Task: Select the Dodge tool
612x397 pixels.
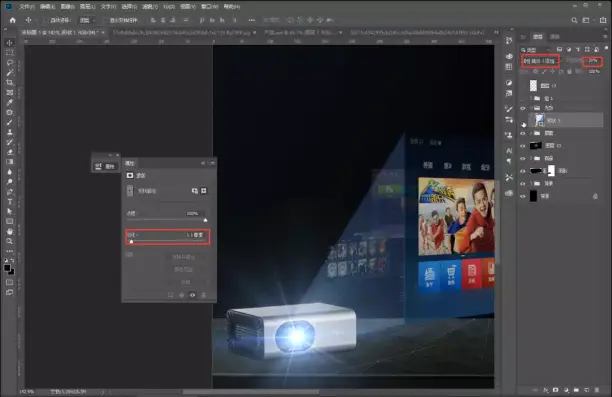Action: click(10, 182)
